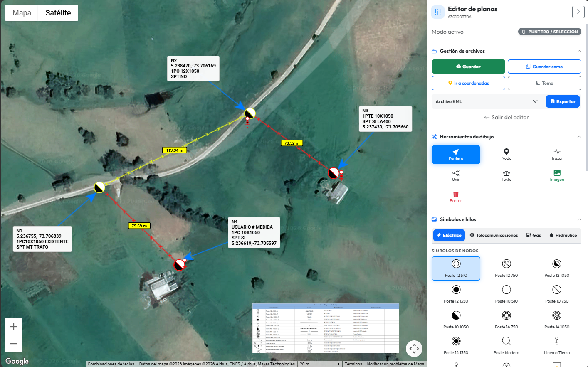Click the N3 node pole marker
The width and height of the screenshot is (588, 367).
(334, 173)
